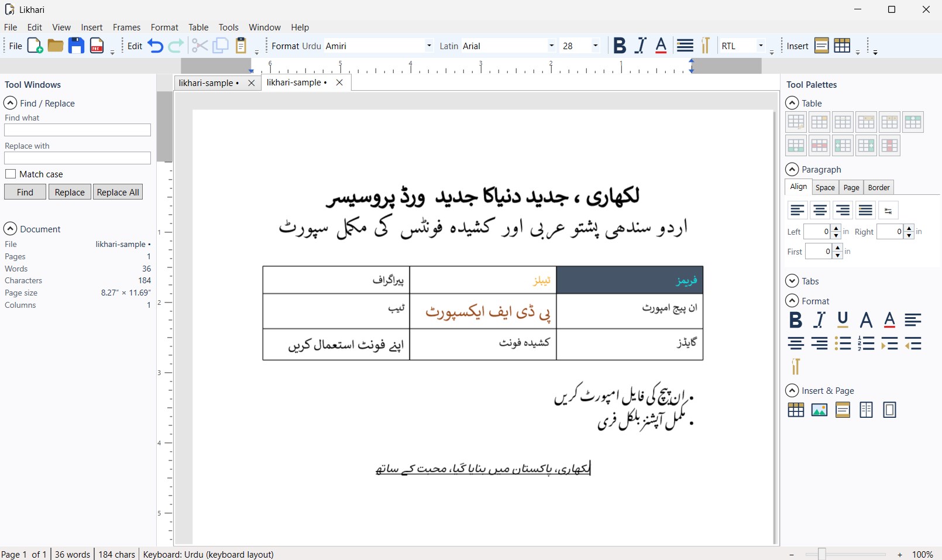The height and width of the screenshot is (560, 942).
Task: Click the insert row above table icon
Action: click(913, 122)
